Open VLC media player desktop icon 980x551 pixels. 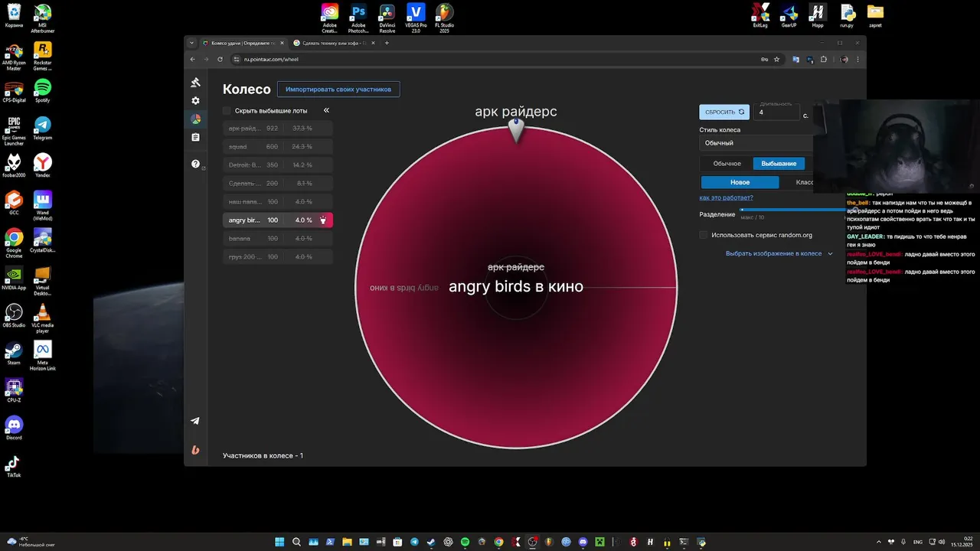click(43, 318)
